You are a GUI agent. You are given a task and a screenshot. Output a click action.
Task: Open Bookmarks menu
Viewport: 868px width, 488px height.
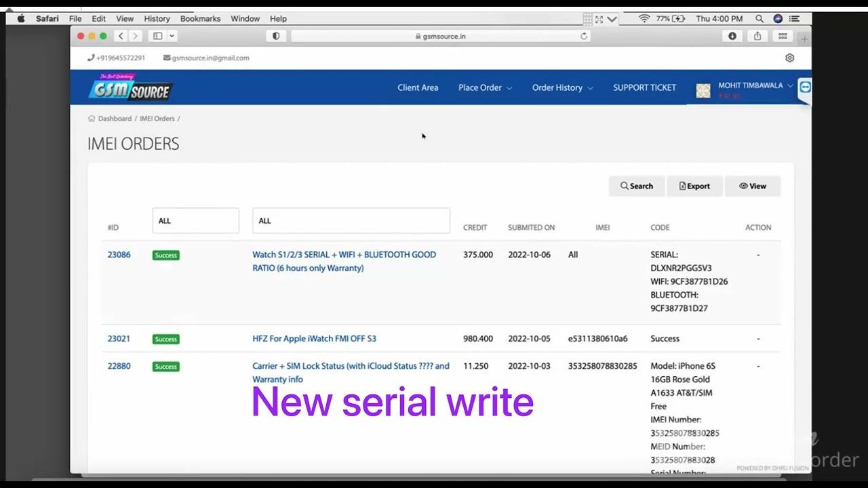pyautogui.click(x=200, y=19)
